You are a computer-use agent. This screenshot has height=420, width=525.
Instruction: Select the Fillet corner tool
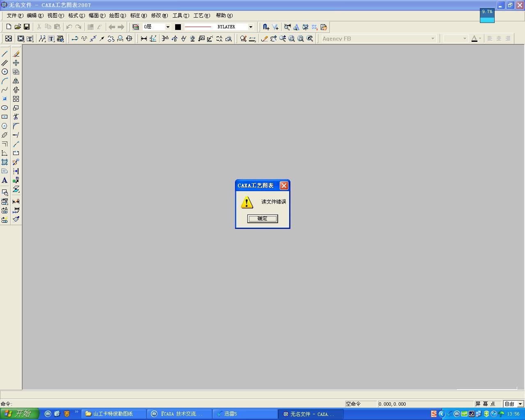pyautogui.click(x=16, y=126)
